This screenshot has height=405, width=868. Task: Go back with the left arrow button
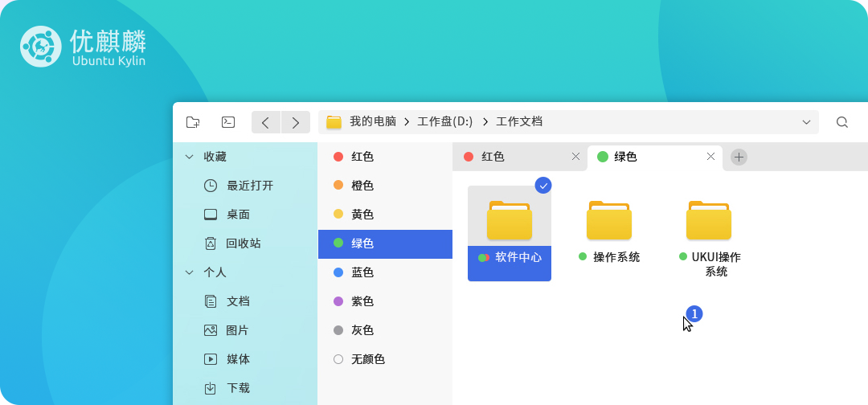click(x=265, y=122)
